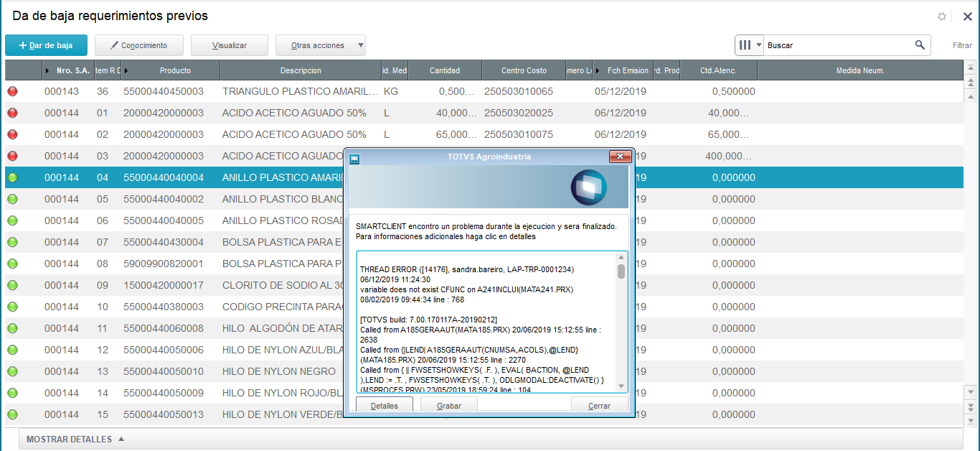
Task: Click red status dot for item 03
Action: 12,156
